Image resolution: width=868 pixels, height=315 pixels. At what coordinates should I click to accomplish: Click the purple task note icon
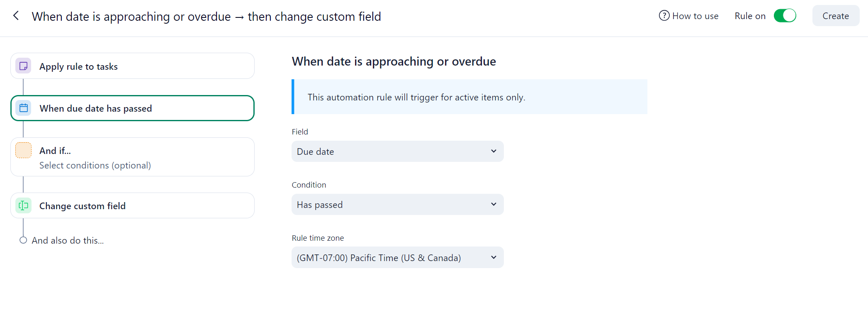pos(24,66)
